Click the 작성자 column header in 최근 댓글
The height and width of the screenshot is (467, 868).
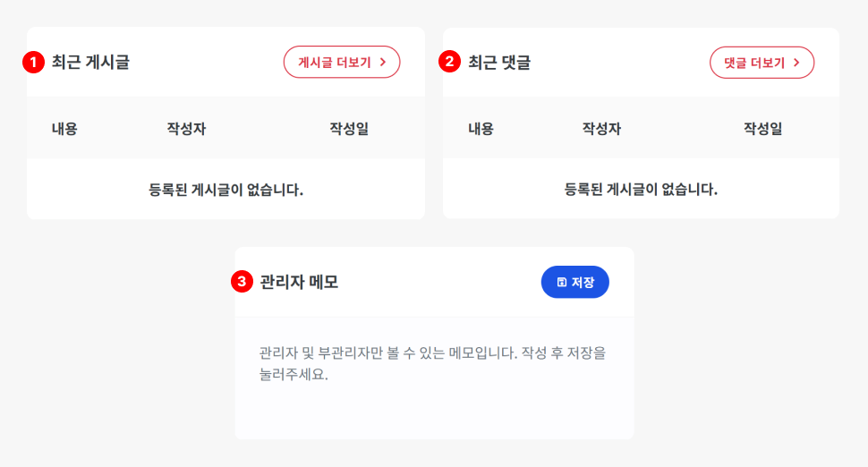click(x=601, y=129)
